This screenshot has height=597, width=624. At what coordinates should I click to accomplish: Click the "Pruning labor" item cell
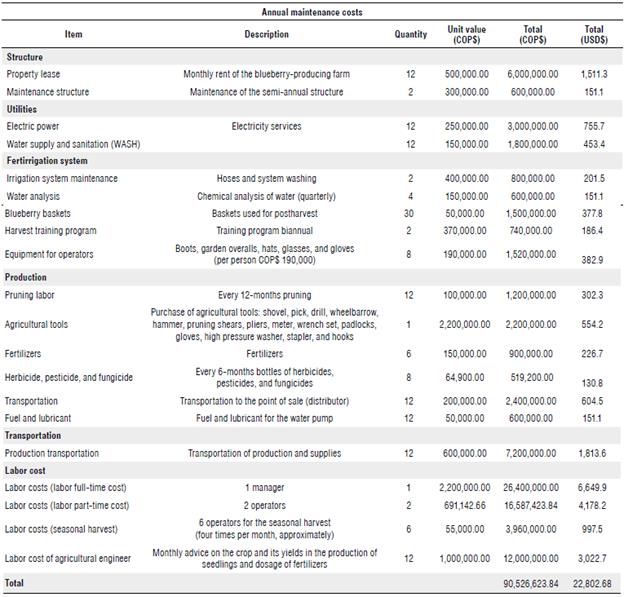pos(33,295)
